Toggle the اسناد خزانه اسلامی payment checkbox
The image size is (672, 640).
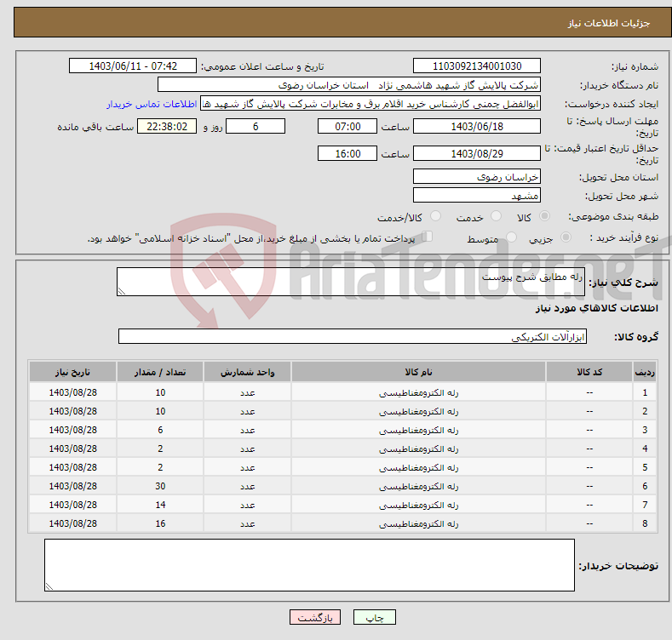tap(428, 237)
